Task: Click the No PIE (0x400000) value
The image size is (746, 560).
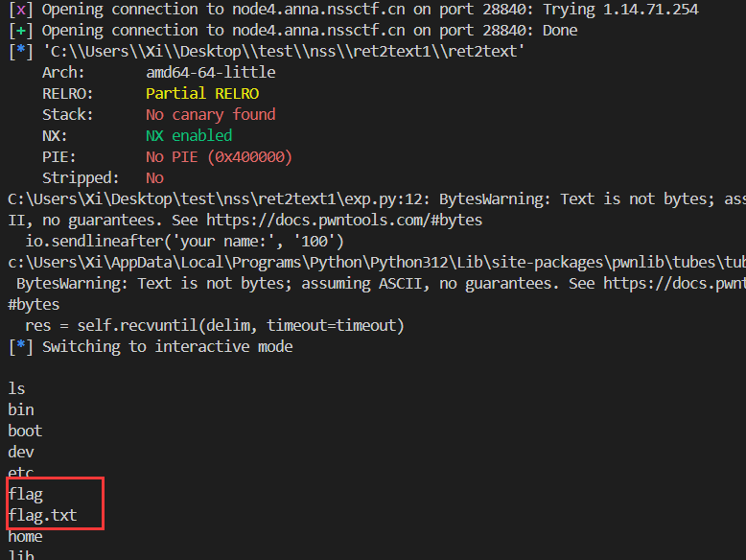Action: (x=219, y=156)
